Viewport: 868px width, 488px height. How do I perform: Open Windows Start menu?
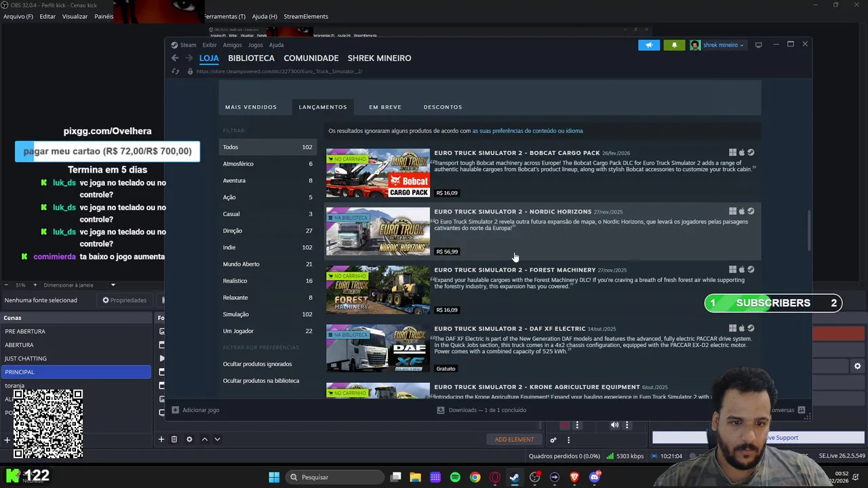point(274,477)
